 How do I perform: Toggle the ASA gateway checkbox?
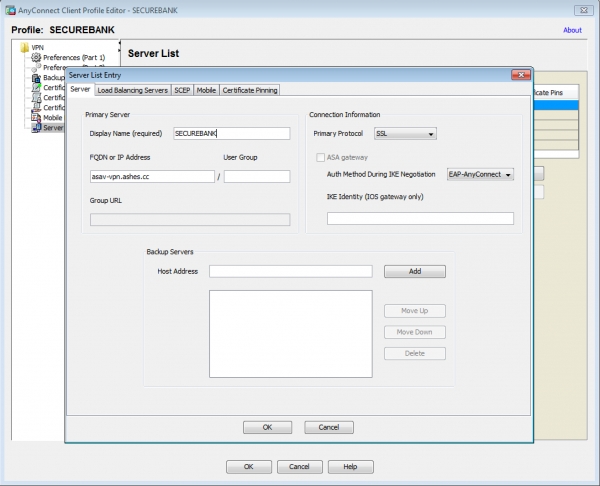(320, 157)
